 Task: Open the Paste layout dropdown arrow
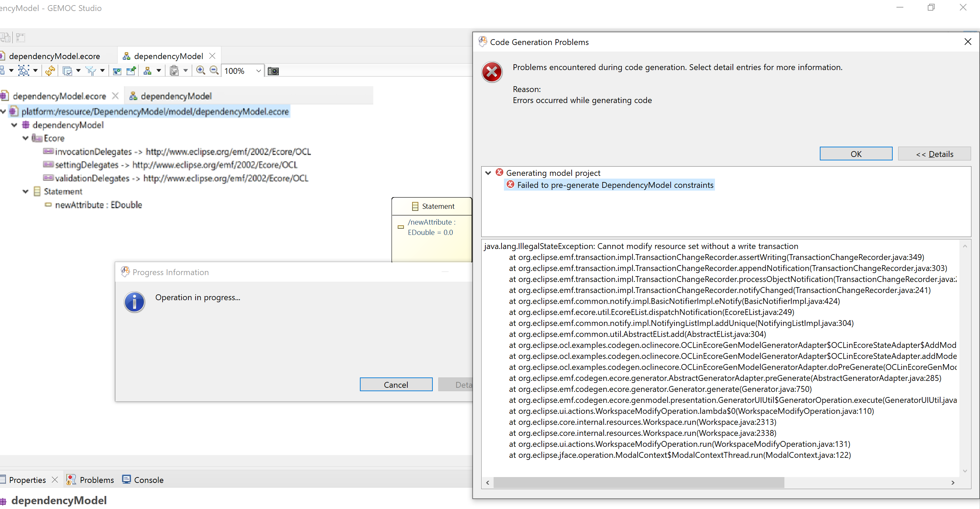click(x=186, y=70)
